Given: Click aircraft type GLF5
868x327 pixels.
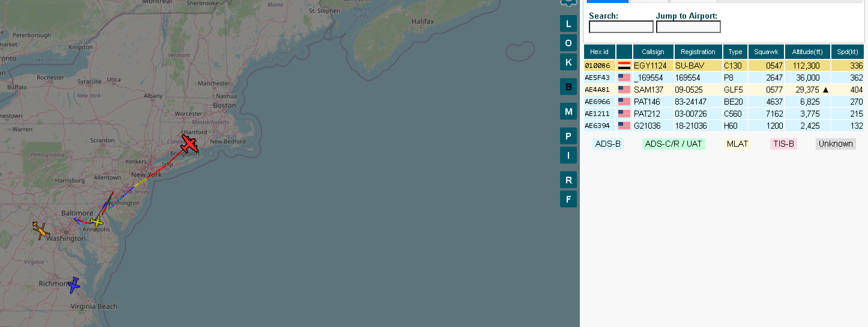Looking at the screenshot, I should pos(733,90).
